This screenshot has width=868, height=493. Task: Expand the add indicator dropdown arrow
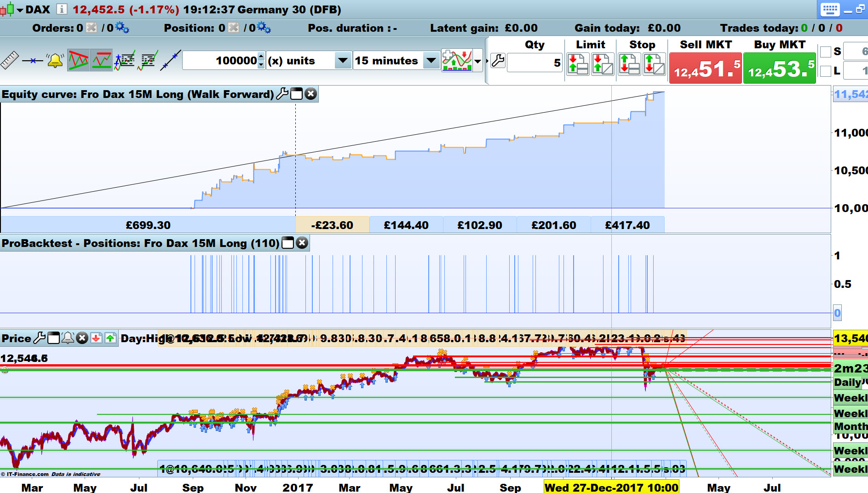click(478, 61)
